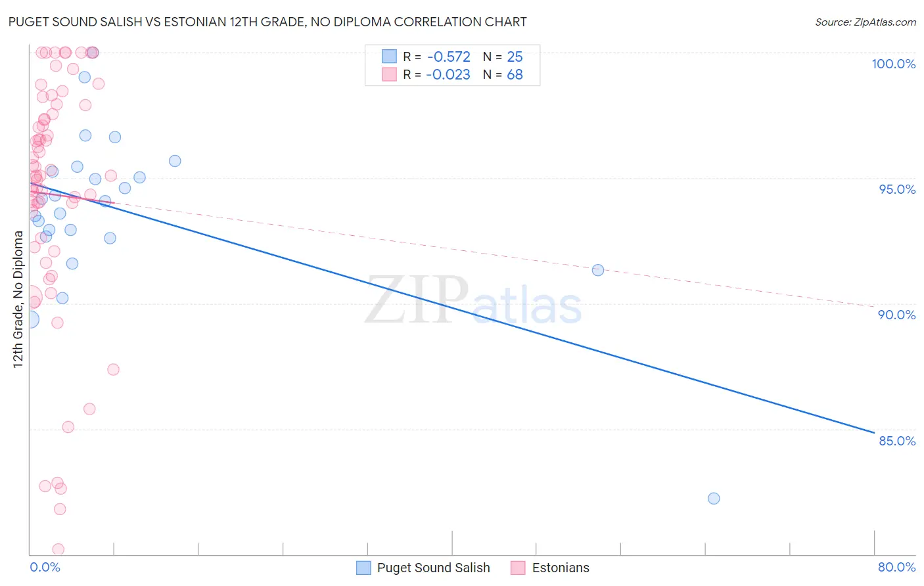Click the 100.0% y-axis label
This screenshot has width=924, height=586.
[x=893, y=64]
